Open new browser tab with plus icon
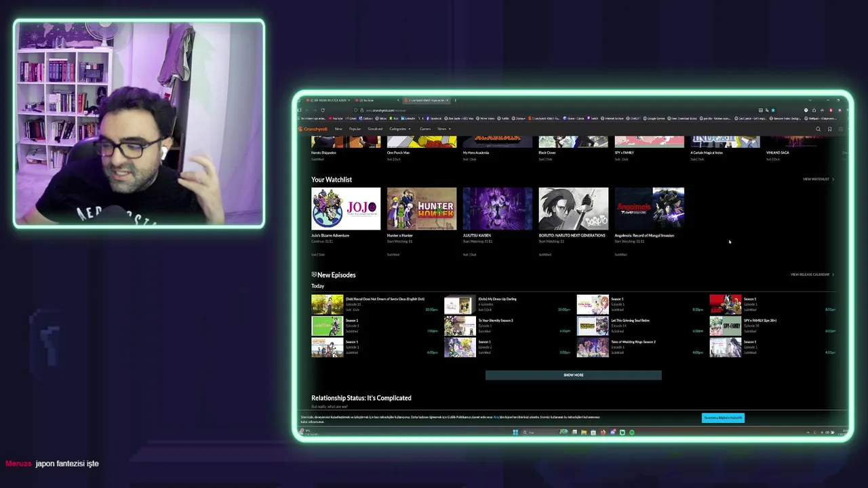The width and height of the screenshot is (868, 488). coord(455,100)
